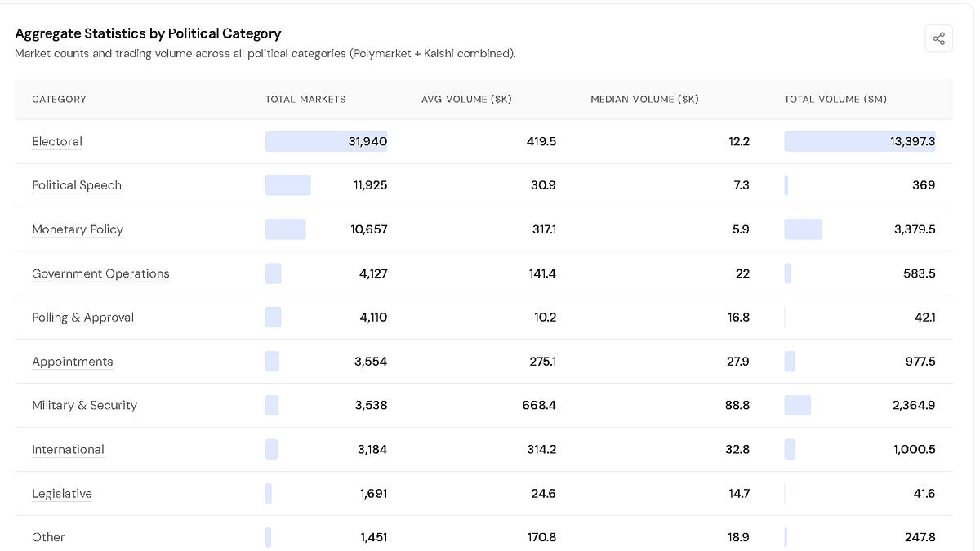The image size is (980, 551).
Task: Select the 583.5 total volume value
Action: tap(920, 273)
